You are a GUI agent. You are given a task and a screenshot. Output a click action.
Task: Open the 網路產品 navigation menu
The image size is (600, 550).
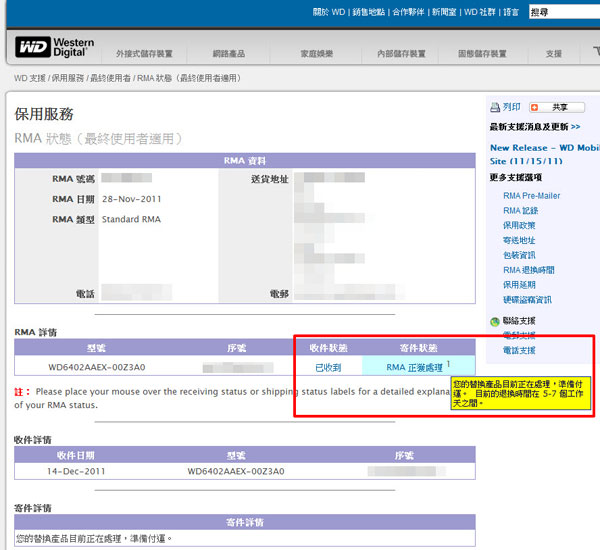(x=229, y=54)
